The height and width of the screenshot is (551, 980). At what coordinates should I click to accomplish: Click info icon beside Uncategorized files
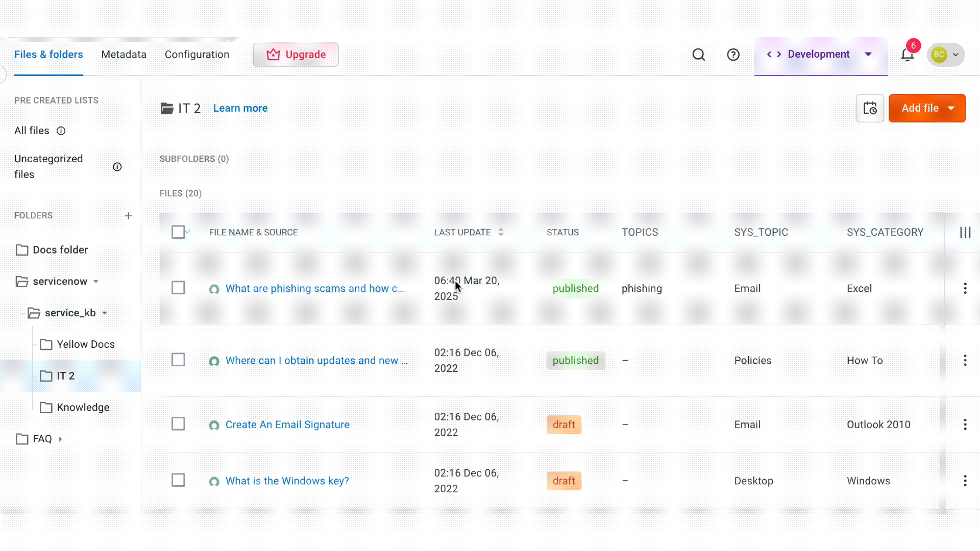pos(117,167)
